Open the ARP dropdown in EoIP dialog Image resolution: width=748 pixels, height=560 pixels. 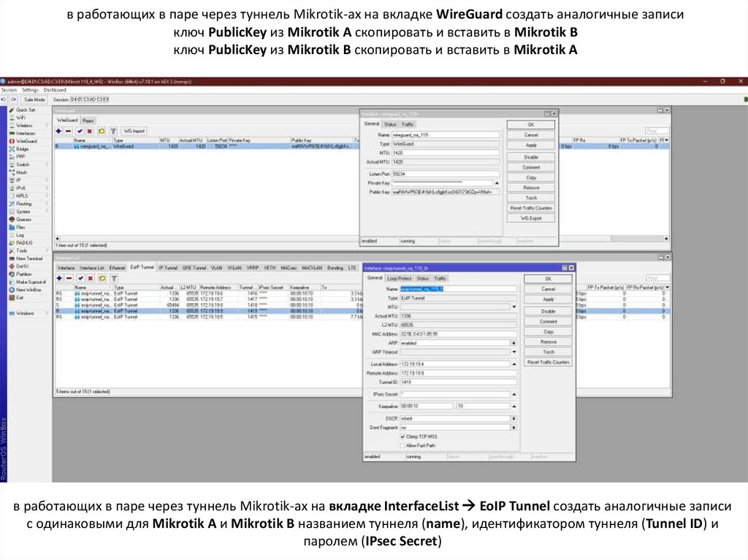click(514, 343)
